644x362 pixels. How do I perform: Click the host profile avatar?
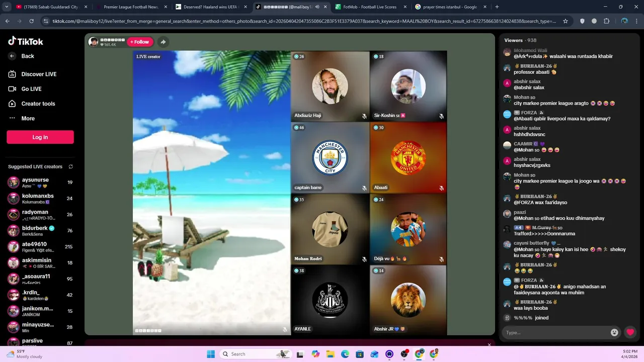click(93, 42)
